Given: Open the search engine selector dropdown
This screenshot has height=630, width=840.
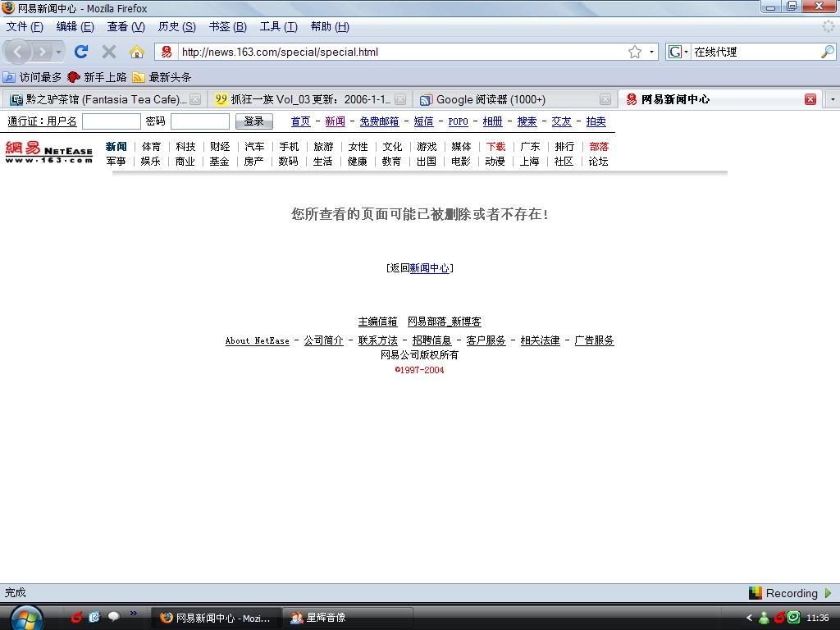Looking at the screenshot, I should coord(678,52).
